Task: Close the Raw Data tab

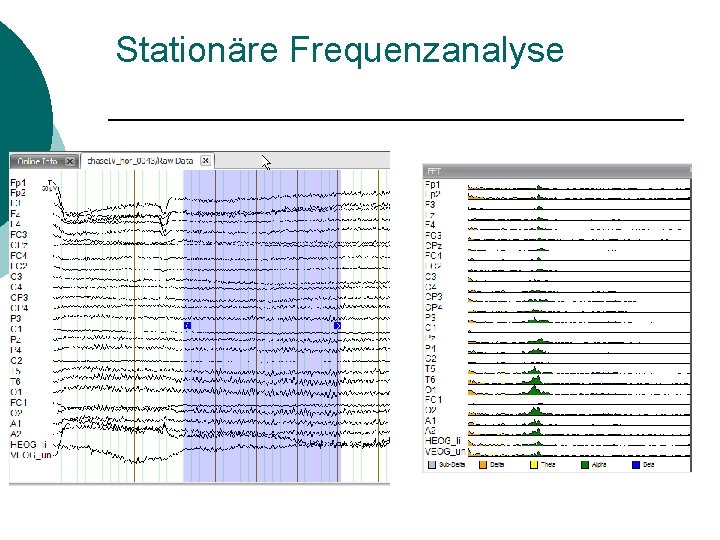Action: pyautogui.click(x=206, y=161)
